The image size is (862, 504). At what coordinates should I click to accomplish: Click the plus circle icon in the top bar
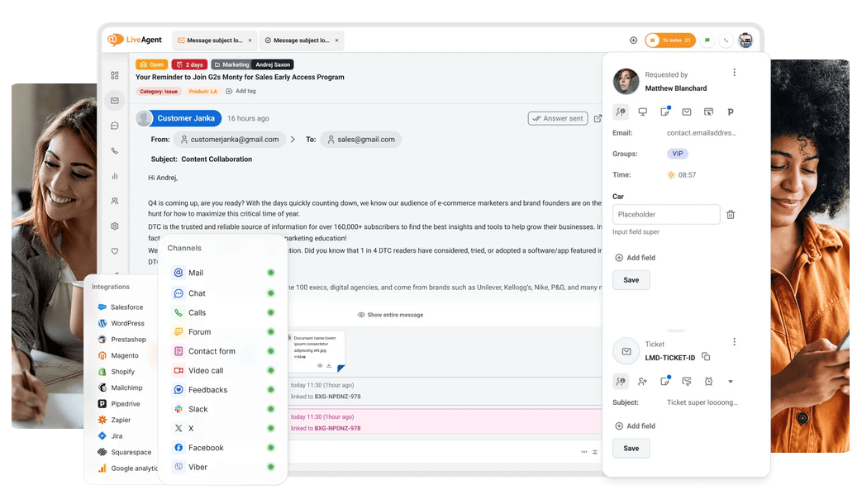click(633, 40)
